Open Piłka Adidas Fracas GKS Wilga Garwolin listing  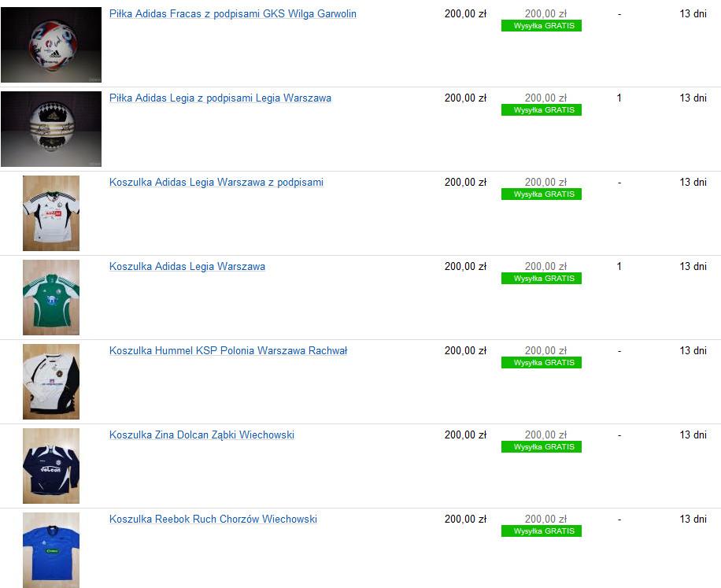click(233, 14)
